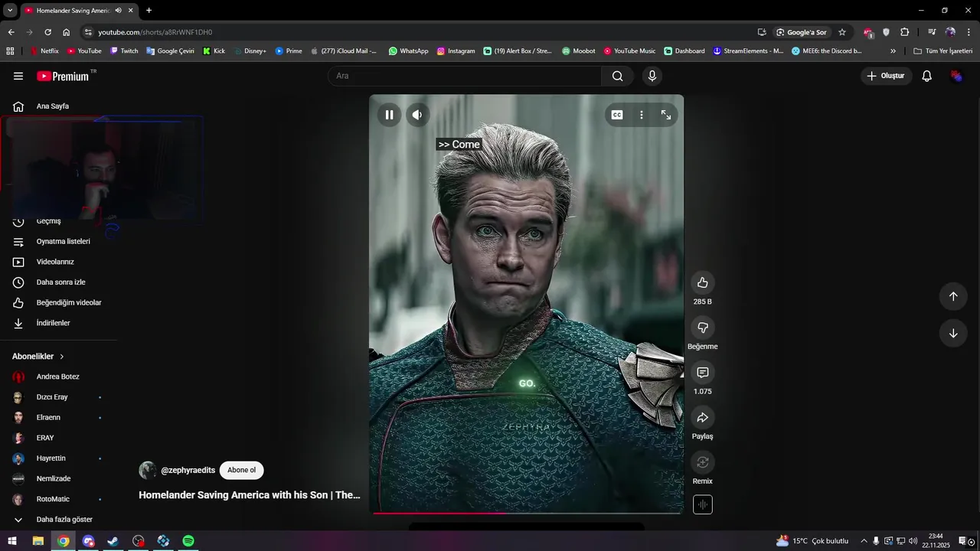Click the Short title 'Homelander Saving America'
Image resolution: width=980 pixels, height=551 pixels.
point(250,495)
